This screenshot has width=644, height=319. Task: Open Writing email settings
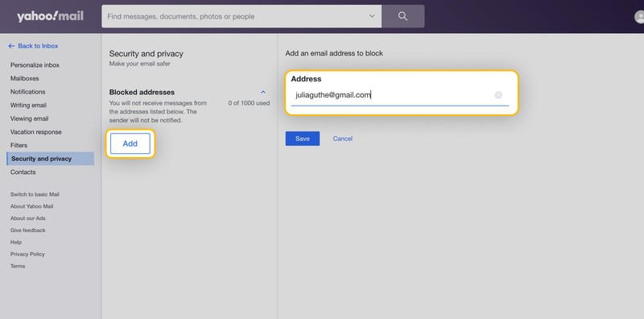click(28, 106)
